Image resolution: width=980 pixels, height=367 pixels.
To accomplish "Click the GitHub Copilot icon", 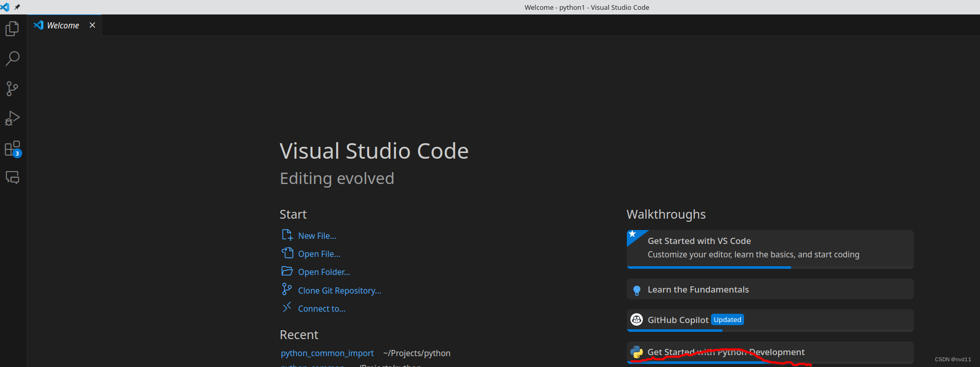I will coord(637,319).
